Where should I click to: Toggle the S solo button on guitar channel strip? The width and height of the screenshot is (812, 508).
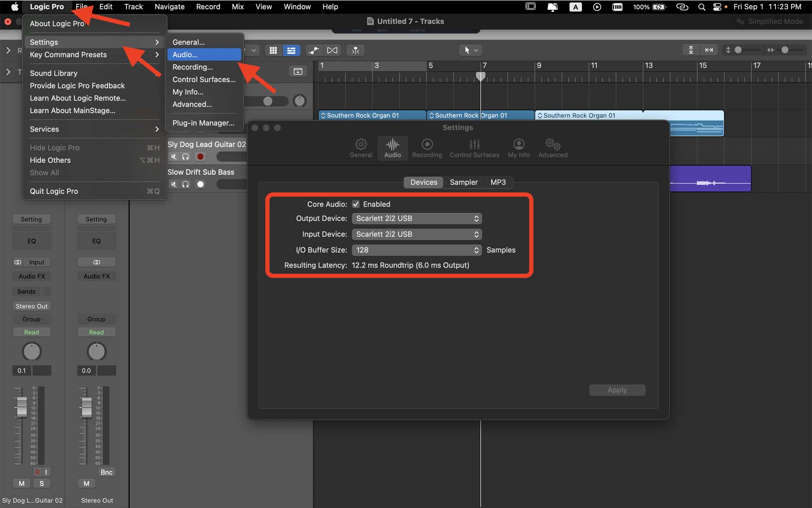coord(42,484)
